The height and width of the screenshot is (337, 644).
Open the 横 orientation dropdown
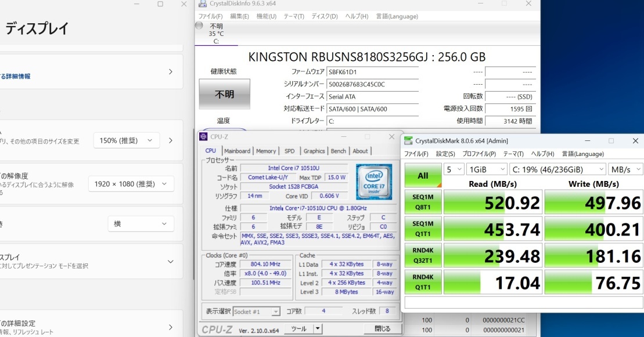141,224
